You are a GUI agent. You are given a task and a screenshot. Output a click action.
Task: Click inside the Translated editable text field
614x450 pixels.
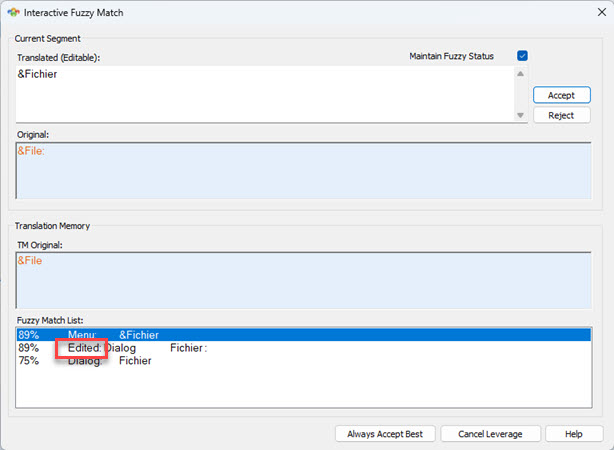(260, 94)
